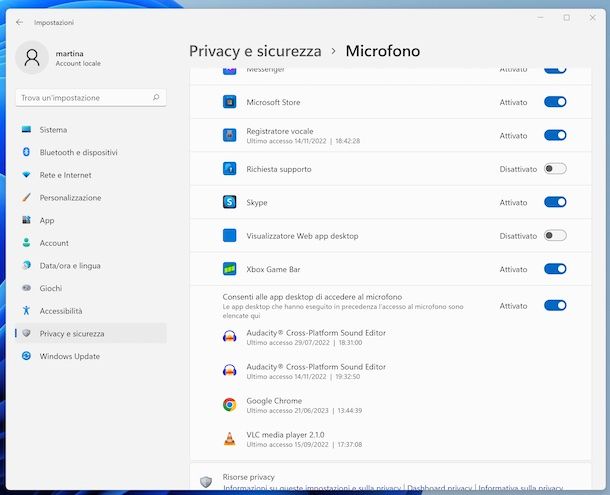This screenshot has width=610, height=495.
Task: Click the back arrow in Impostazioni title bar
Action: coord(19,22)
